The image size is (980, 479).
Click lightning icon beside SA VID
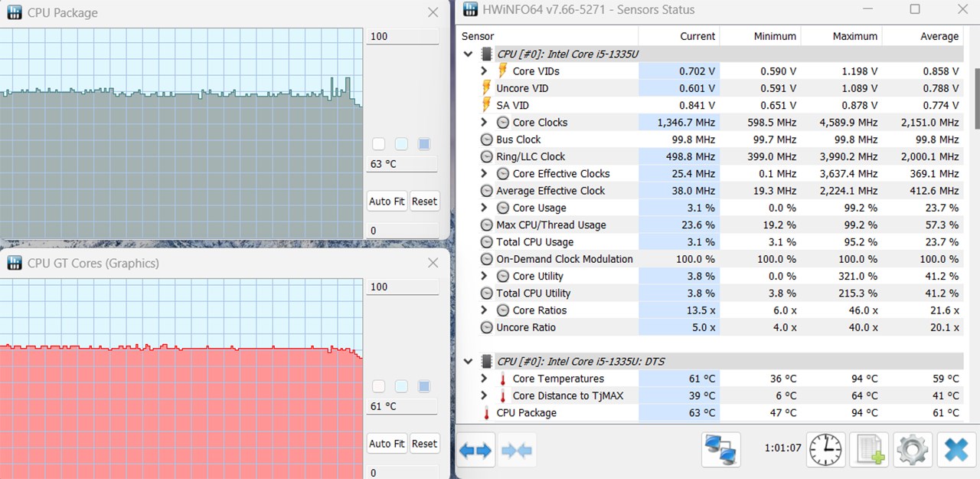[x=486, y=105]
